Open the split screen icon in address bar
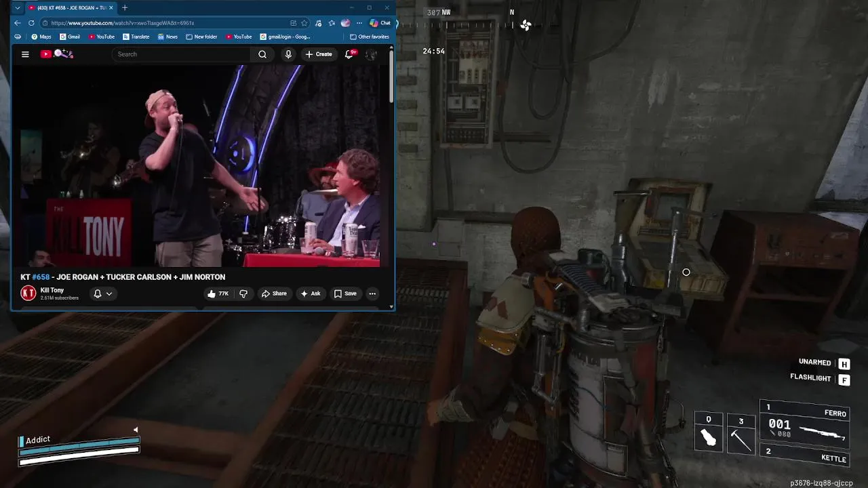 pos(293,23)
